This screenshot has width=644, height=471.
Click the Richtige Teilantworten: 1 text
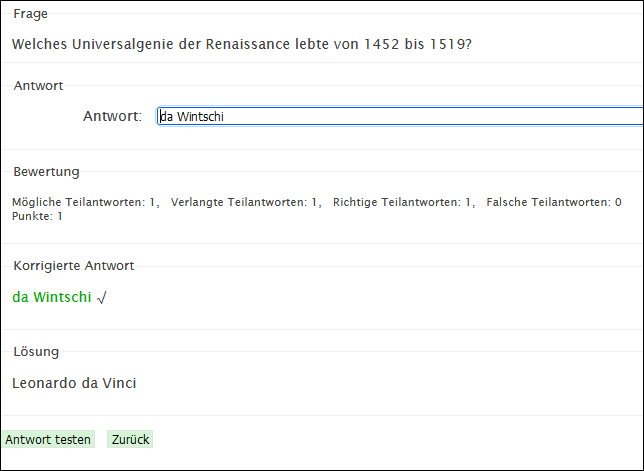pos(402,202)
